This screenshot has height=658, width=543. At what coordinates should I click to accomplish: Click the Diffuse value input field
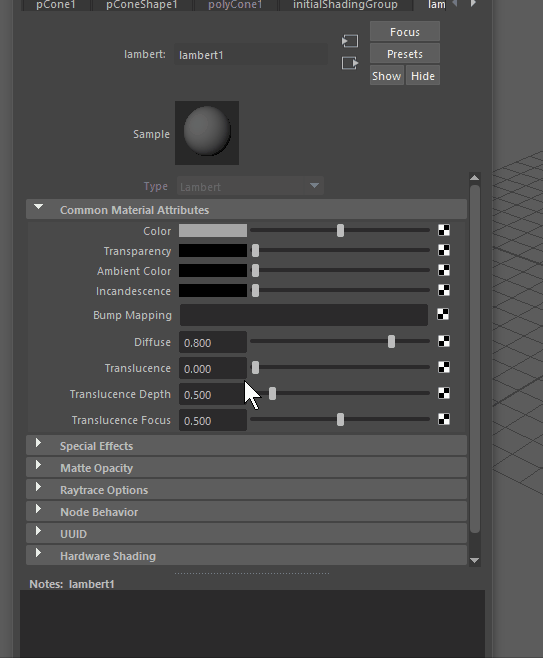[x=213, y=342]
